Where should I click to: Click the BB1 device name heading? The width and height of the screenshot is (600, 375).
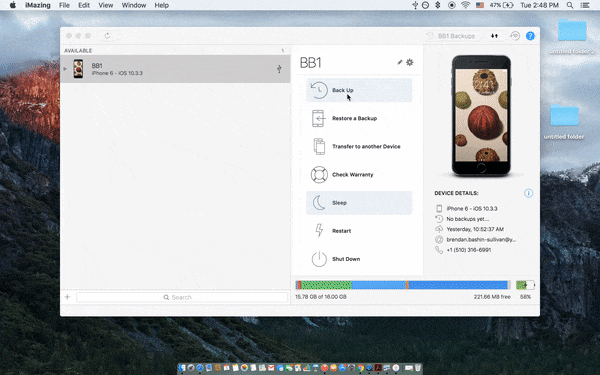310,62
